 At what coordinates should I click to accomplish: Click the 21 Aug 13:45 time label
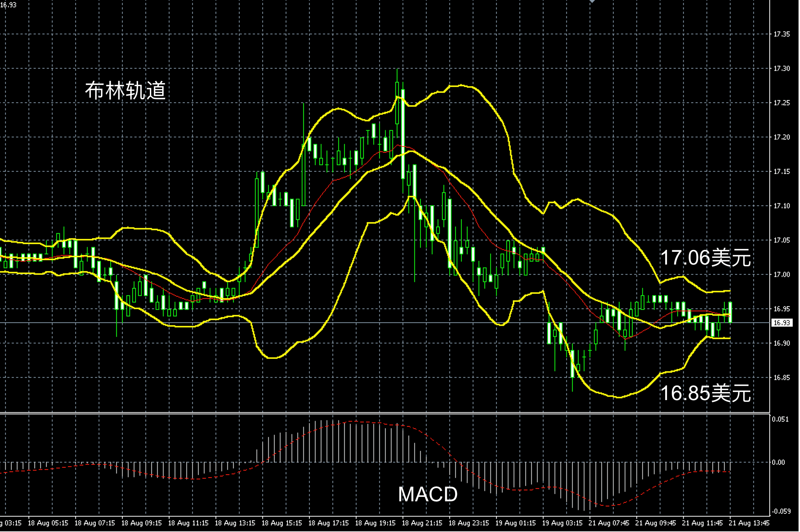(749, 523)
